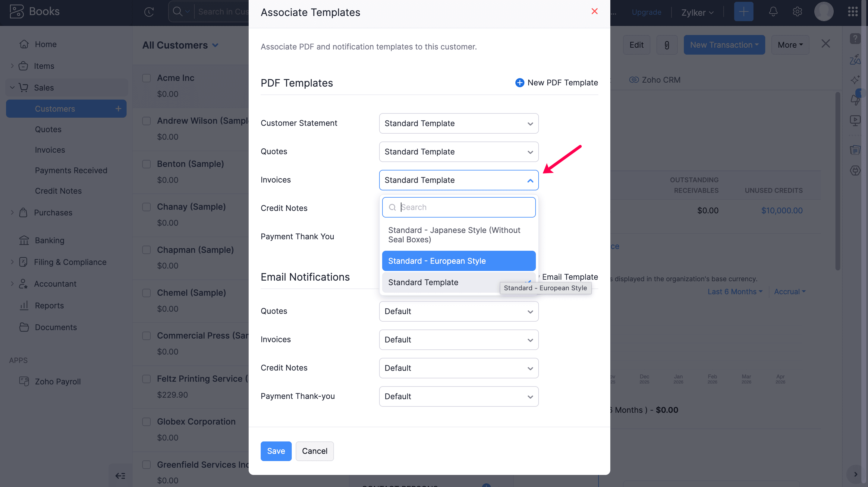This screenshot has height=487, width=868.
Task: Expand the Purchases sidebar section
Action: [53, 212]
